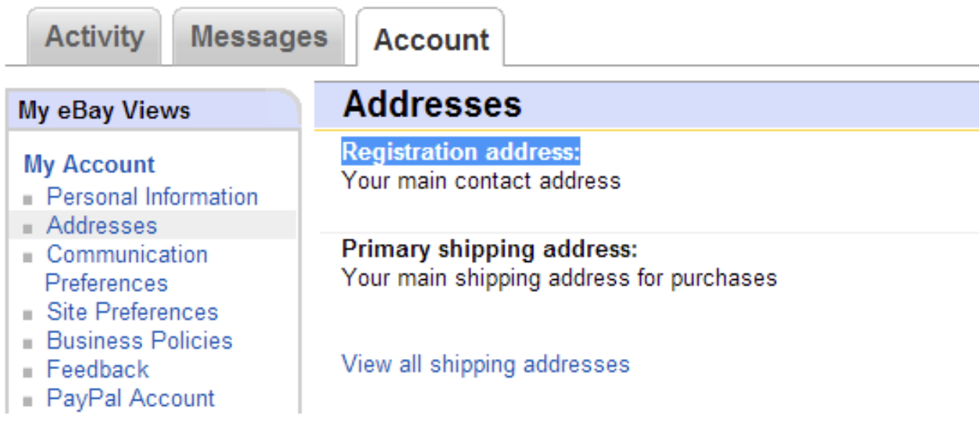Select the Account tab
980x438 pixels.
[431, 40]
